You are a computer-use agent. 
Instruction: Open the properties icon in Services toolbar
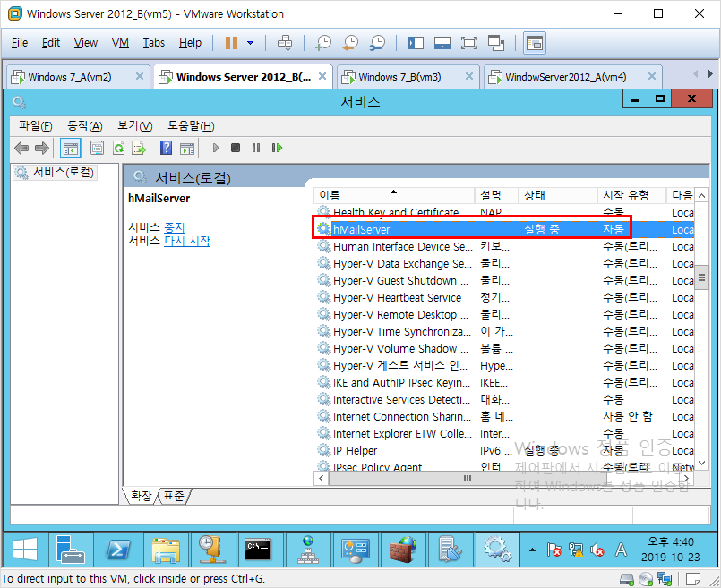click(x=97, y=148)
